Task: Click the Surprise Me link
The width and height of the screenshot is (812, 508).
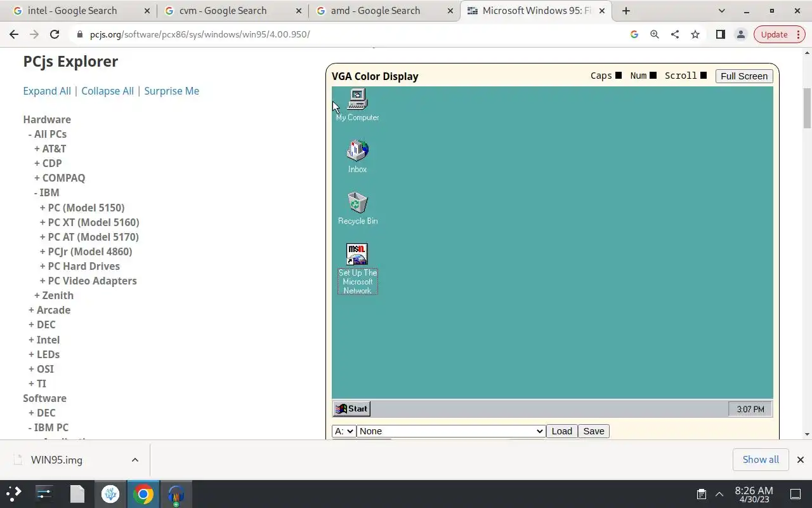Action: 171,91
